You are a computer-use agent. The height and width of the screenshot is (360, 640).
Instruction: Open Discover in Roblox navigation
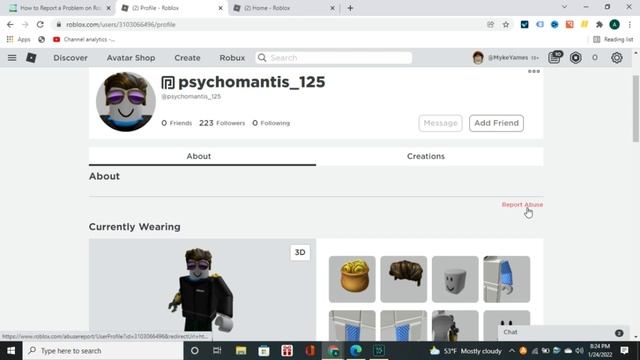pos(70,58)
